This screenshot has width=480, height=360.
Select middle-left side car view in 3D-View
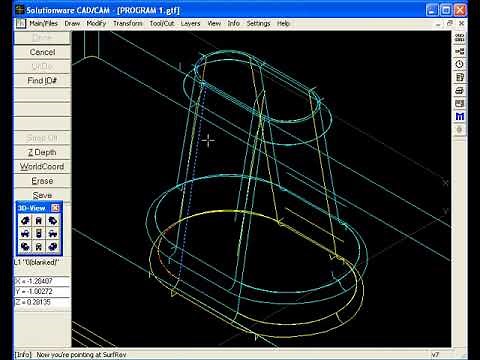pos(25,233)
